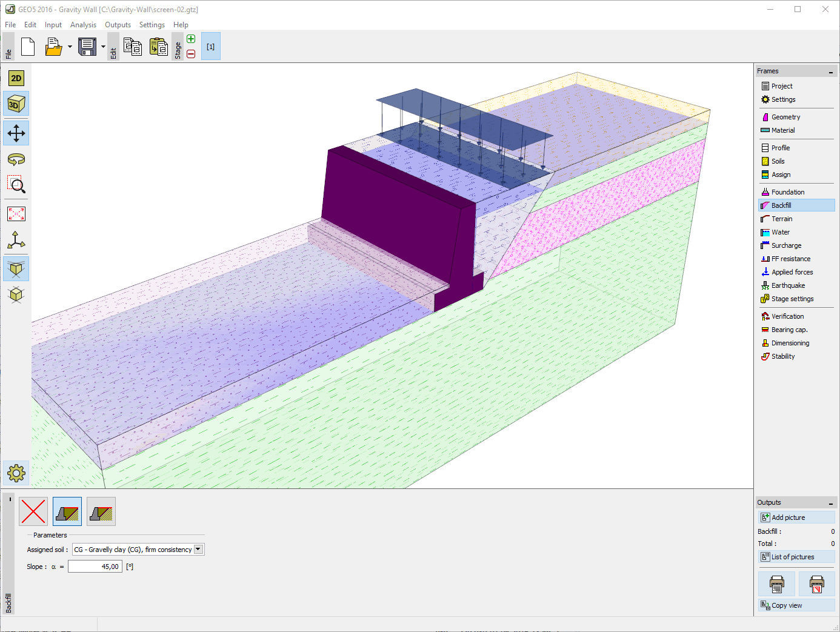This screenshot has width=840, height=632.
Task: Switch to the Terrain frame
Action: 781,218
